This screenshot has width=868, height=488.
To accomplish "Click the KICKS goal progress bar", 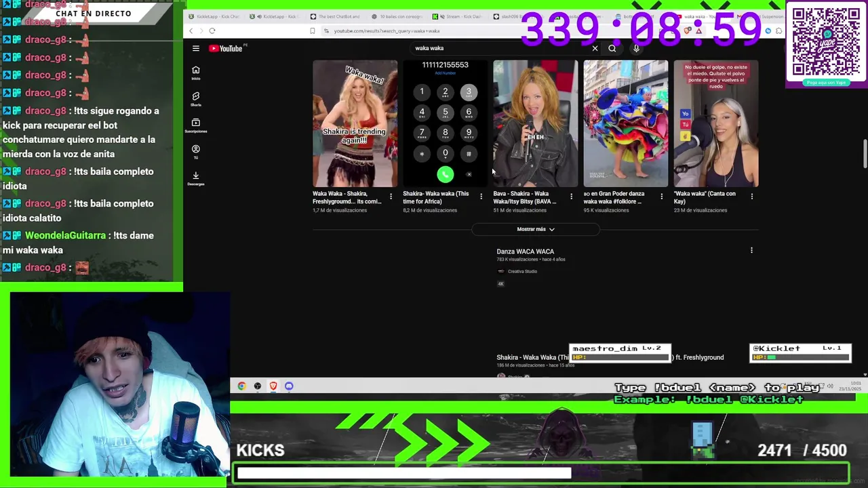I will click(542, 473).
